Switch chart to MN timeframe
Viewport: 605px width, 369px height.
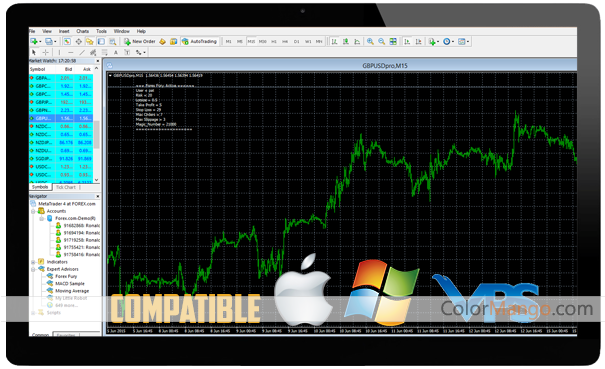point(319,41)
